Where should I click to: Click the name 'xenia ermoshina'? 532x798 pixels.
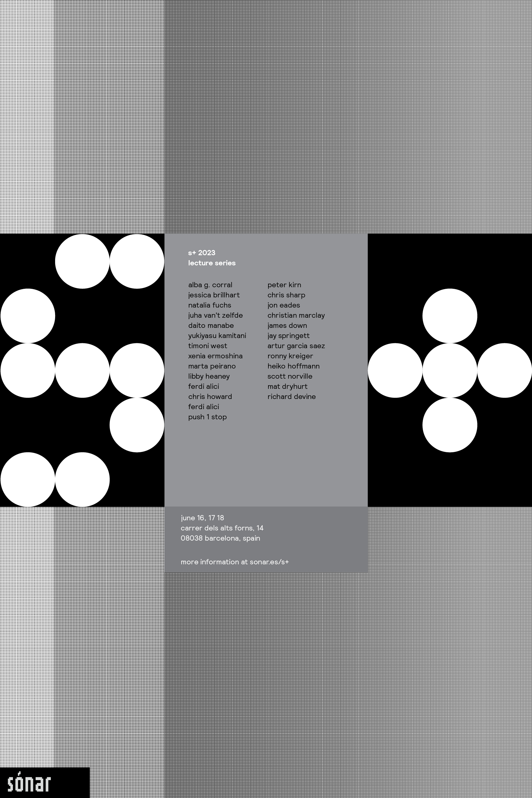(x=216, y=356)
